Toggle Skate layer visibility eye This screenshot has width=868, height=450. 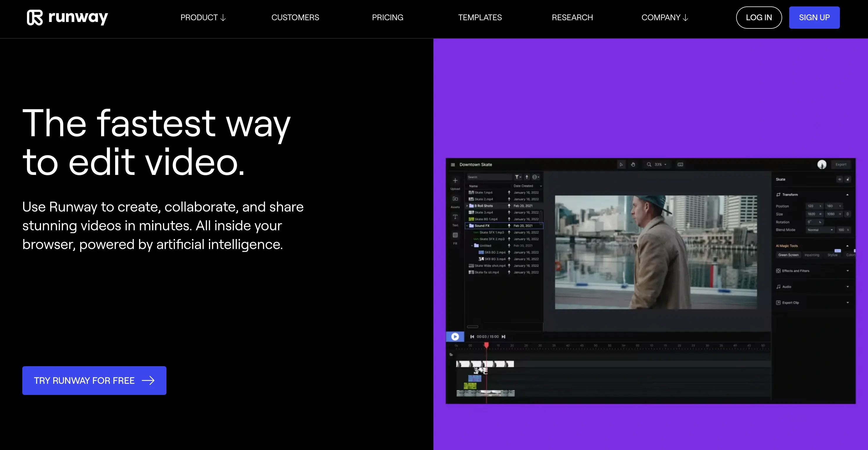tap(839, 180)
